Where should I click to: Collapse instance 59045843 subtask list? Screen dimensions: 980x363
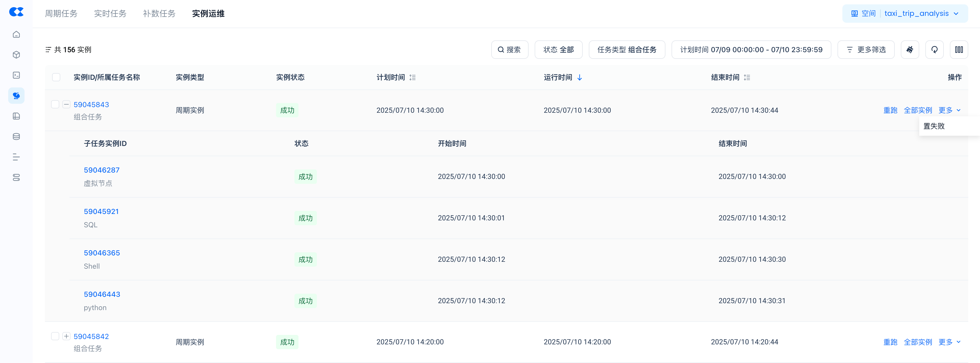67,104
